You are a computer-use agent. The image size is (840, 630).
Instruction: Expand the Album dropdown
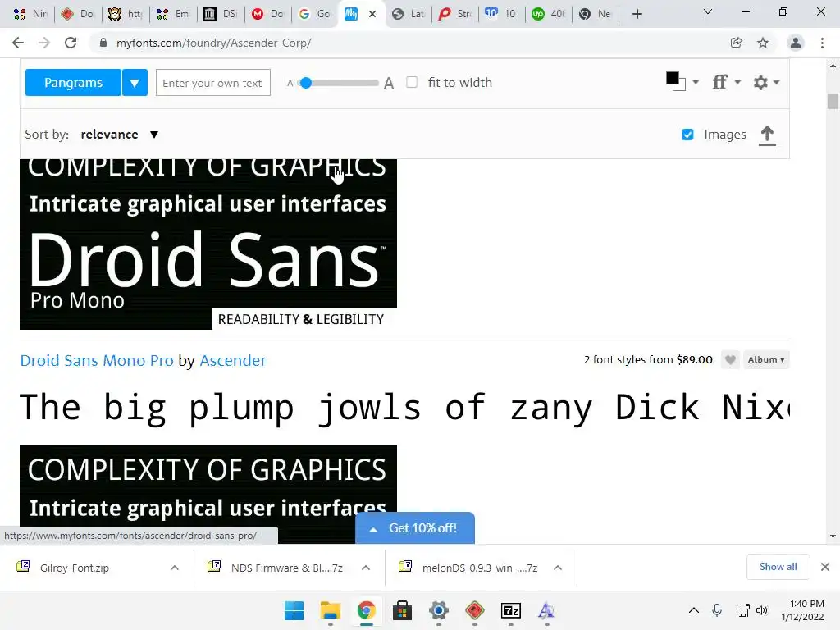766,360
